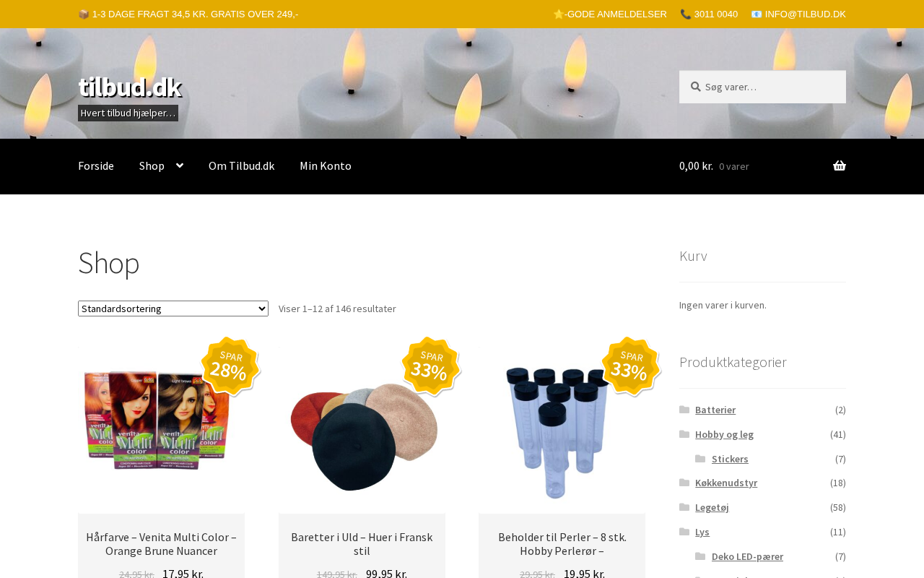Click the shopping basket icon in the header
This screenshot has height=578, width=924.
point(840,166)
